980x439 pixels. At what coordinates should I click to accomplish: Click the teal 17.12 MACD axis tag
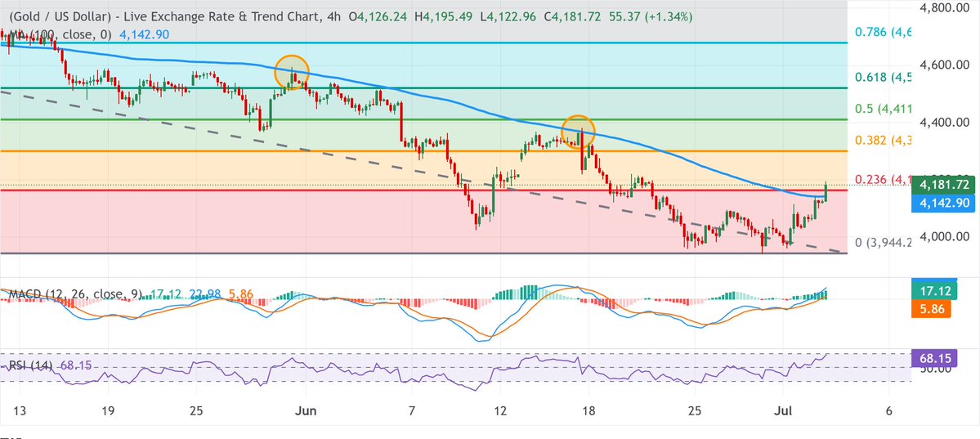tap(935, 291)
